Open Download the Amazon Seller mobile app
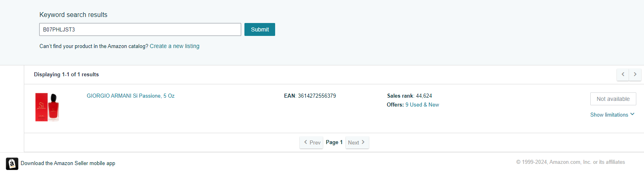 coord(68,163)
